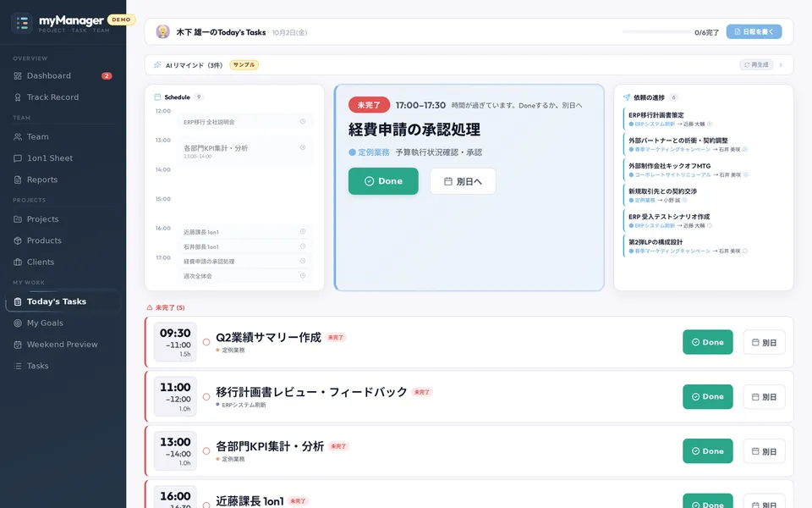Click clock icon on 近藤課長 1on1 schedule row

coord(303,231)
